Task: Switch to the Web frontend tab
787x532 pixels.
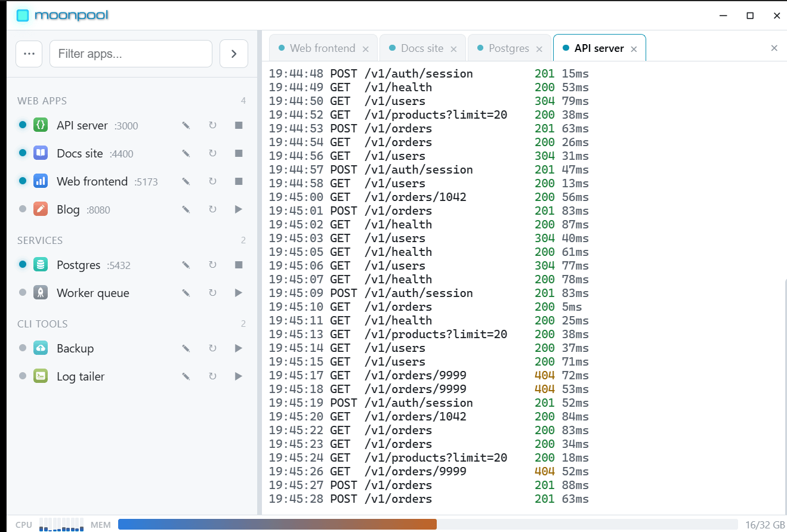Action: coord(322,48)
